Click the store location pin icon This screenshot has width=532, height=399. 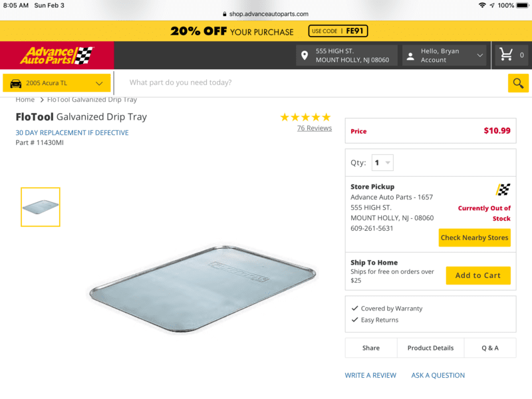(x=305, y=56)
